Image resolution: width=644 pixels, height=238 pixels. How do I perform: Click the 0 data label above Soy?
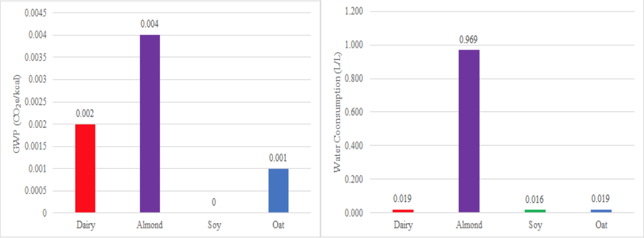coord(214,202)
